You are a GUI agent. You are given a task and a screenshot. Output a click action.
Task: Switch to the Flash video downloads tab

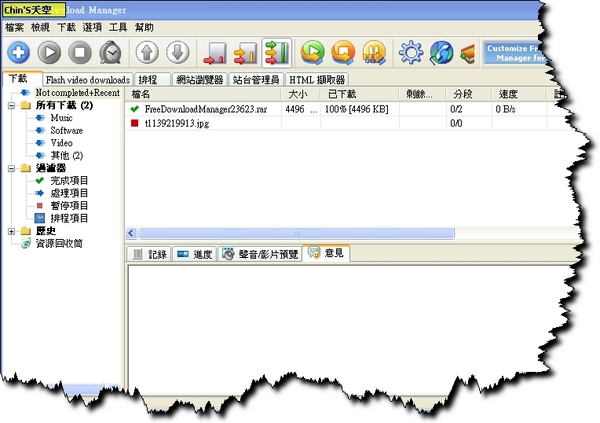coord(88,80)
